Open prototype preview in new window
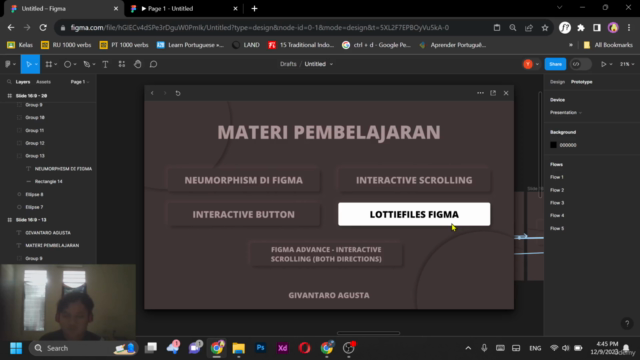This screenshot has width=640, height=360. pyautogui.click(x=493, y=93)
